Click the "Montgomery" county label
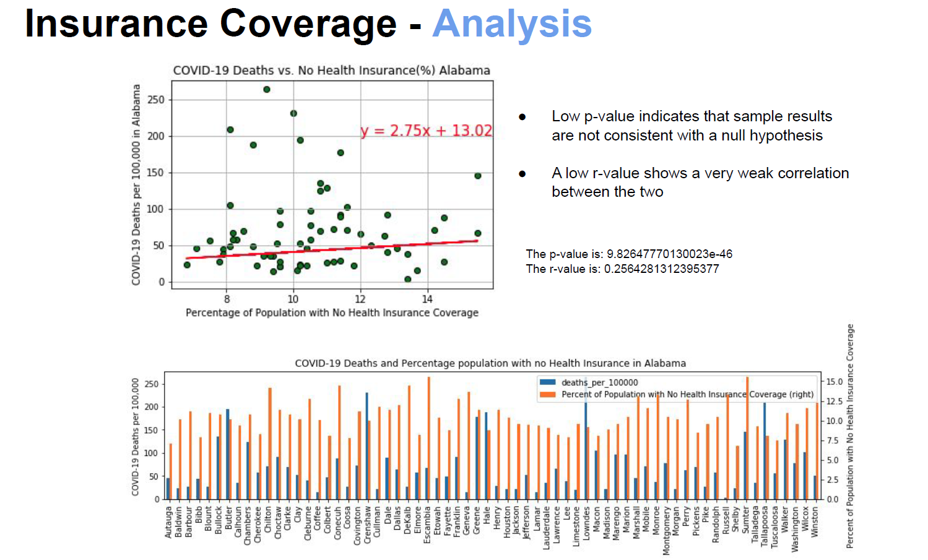 [x=666, y=531]
